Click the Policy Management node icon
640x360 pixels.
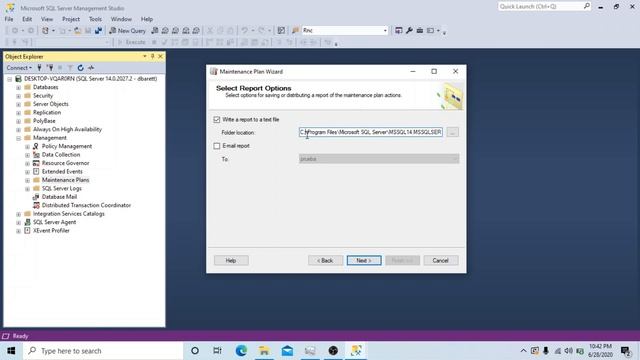[x=36, y=146]
